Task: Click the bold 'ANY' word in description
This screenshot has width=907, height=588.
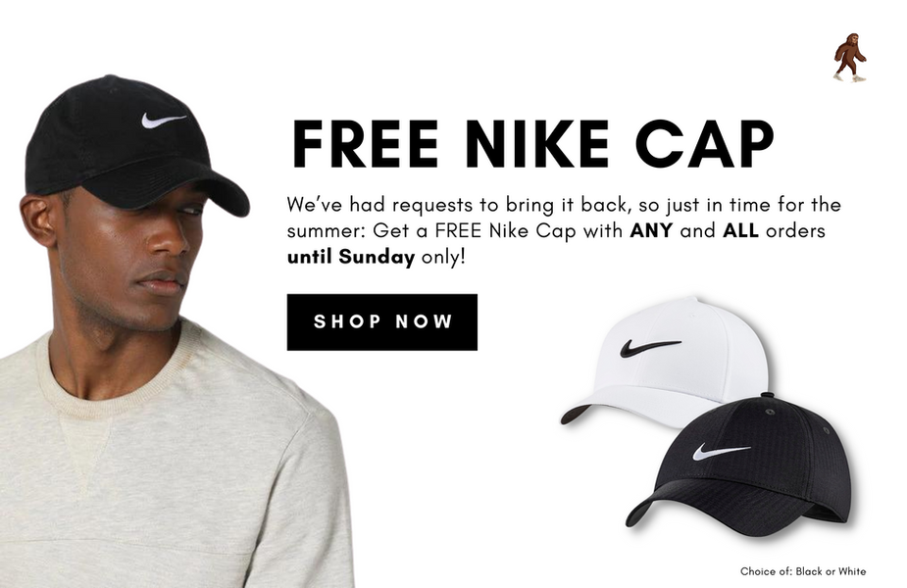Action: click(651, 230)
